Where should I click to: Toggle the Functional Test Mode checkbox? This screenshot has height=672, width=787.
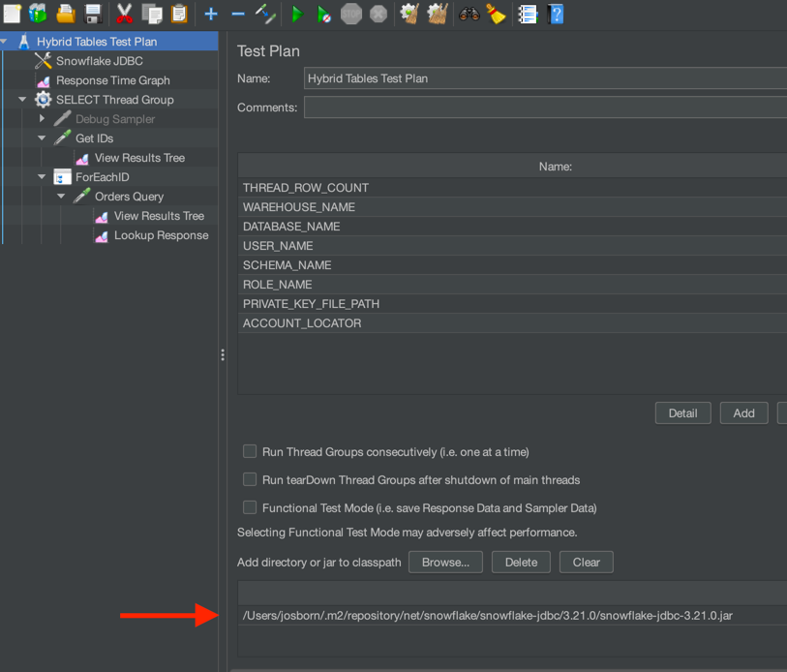(250, 507)
